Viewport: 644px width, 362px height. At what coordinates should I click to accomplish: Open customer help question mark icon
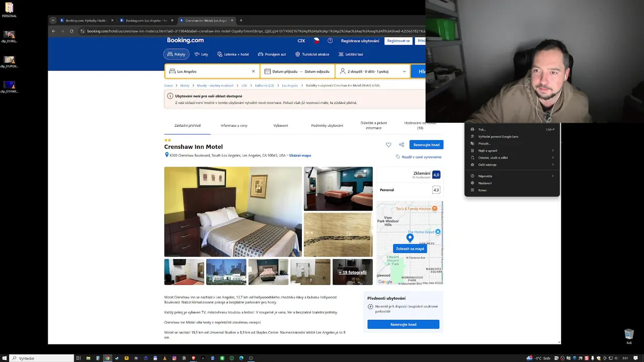click(330, 41)
